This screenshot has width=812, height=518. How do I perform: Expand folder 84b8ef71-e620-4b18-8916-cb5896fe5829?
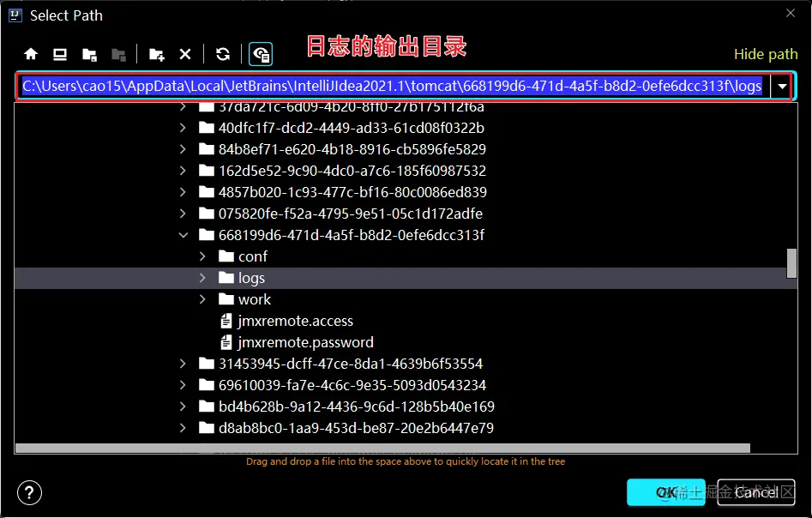183,149
